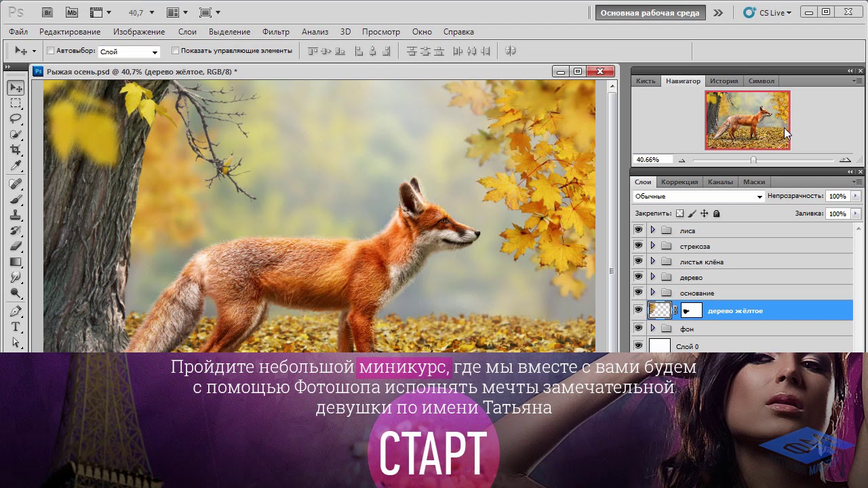The image size is (868, 488).
Task: Select the Eraser tool
Action: [16, 246]
